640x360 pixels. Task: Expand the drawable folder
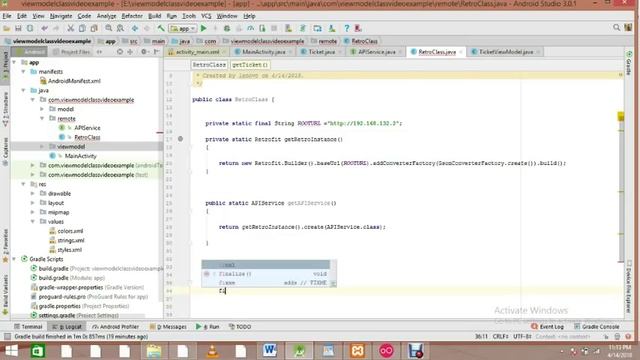point(33,193)
